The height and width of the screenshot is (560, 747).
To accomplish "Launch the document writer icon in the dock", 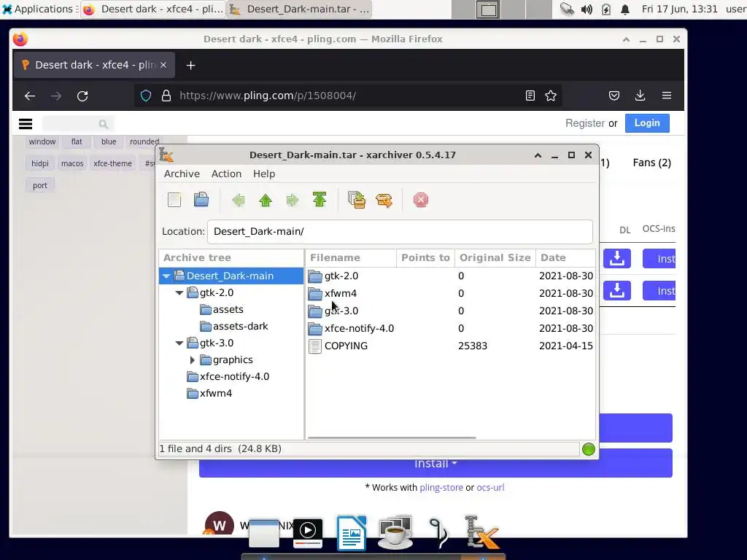I will point(352,532).
